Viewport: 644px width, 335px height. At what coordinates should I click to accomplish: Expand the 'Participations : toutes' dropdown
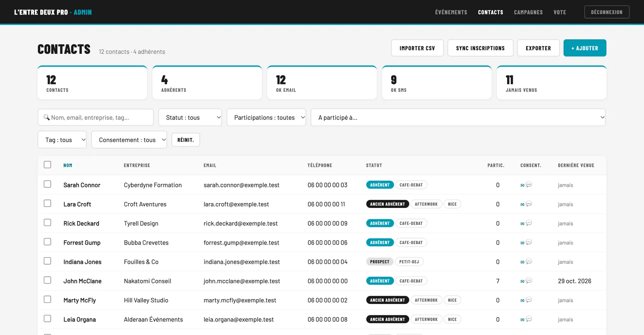pyautogui.click(x=266, y=117)
